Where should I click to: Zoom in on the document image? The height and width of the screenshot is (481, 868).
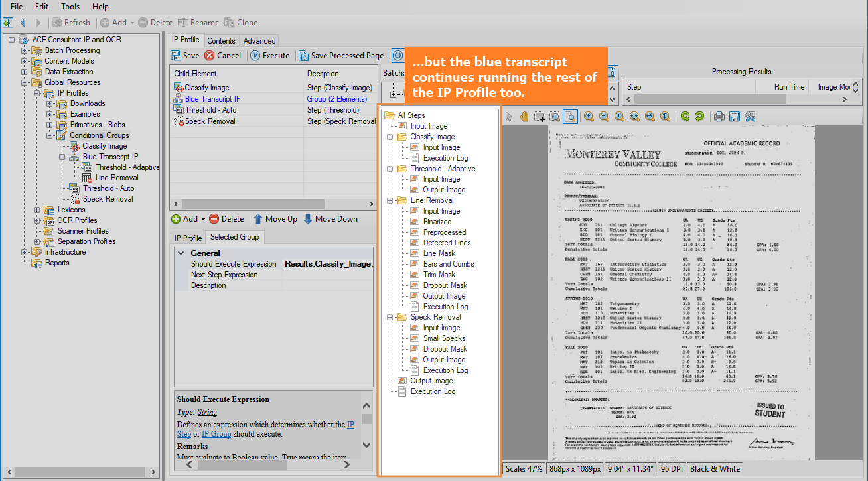click(589, 117)
